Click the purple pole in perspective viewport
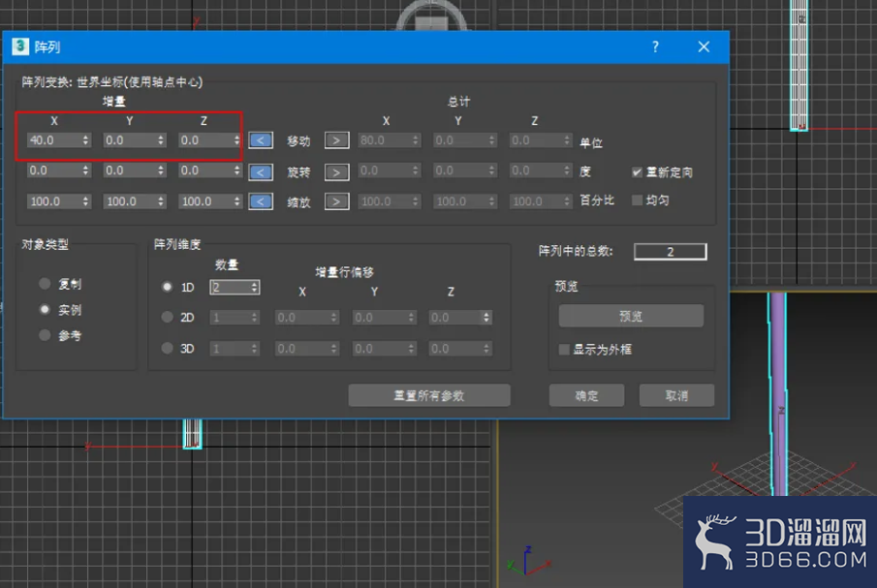The width and height of the screenshot is (877, 588). point(778,394)
